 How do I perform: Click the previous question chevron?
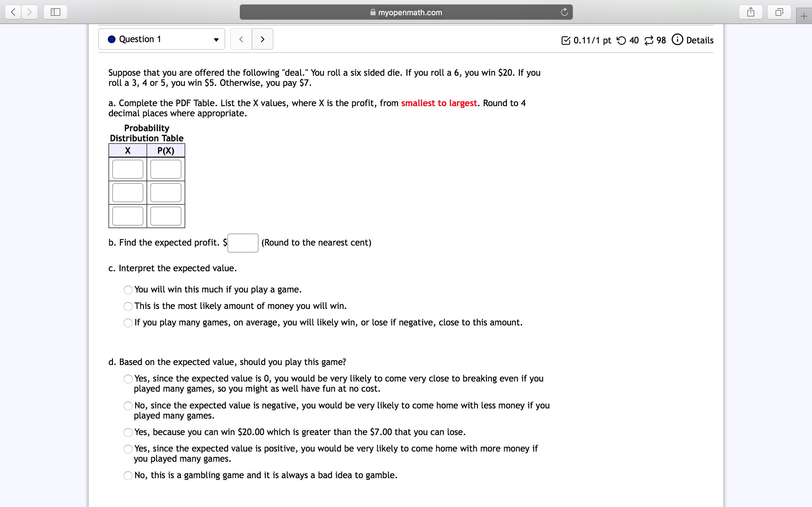coord(241,39)
